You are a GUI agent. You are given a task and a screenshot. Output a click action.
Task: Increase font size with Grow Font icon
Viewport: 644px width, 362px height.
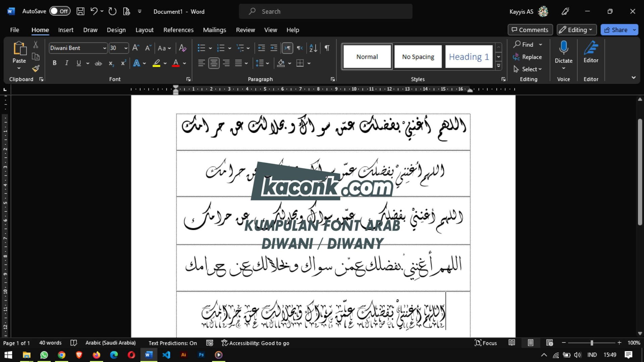tap(136, 48)
